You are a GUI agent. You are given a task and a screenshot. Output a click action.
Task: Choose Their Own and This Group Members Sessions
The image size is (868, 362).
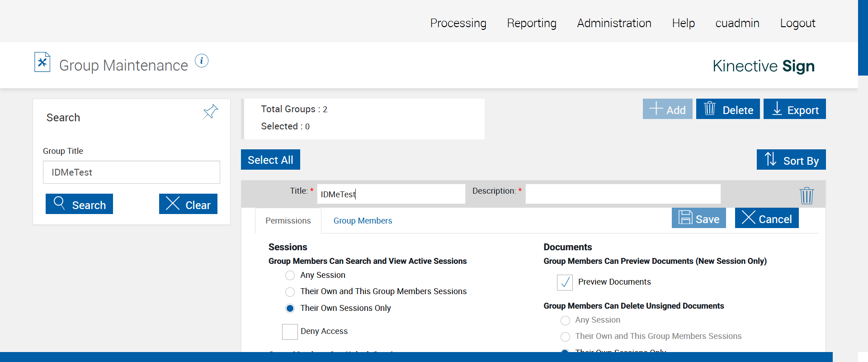tap(290, 292)
